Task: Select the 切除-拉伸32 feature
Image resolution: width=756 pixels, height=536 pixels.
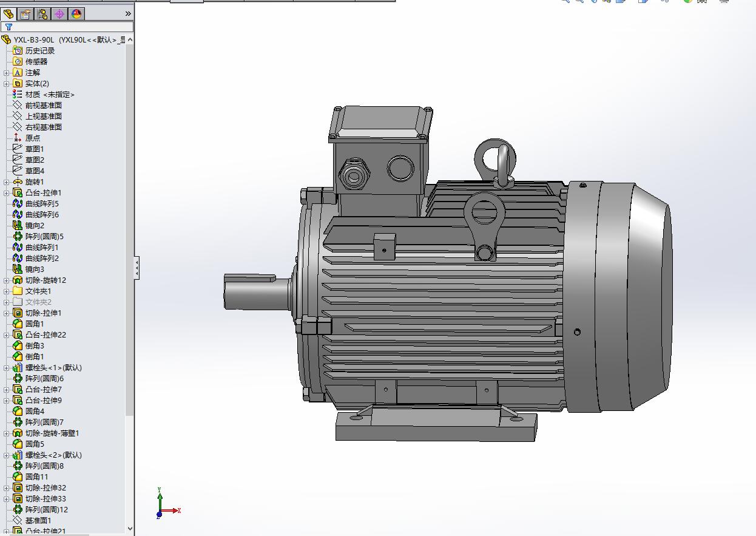Action: [x=46, y=487]
